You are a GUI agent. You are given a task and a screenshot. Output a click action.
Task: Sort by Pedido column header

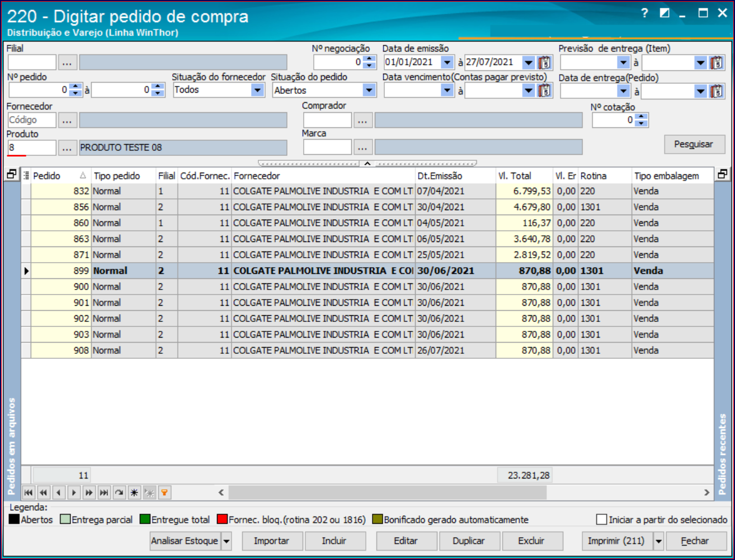(x=61, y=175)
